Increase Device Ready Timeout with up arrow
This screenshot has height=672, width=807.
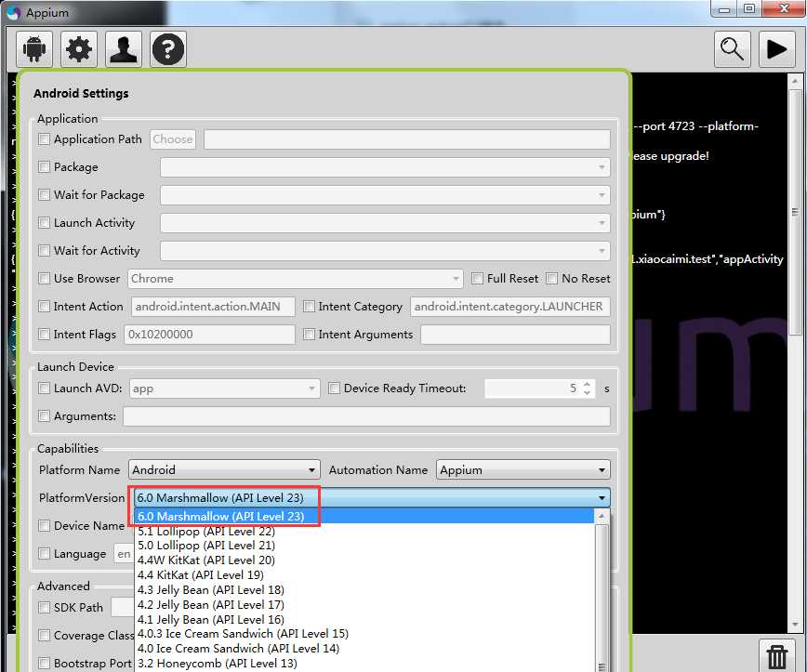point(588,385)
